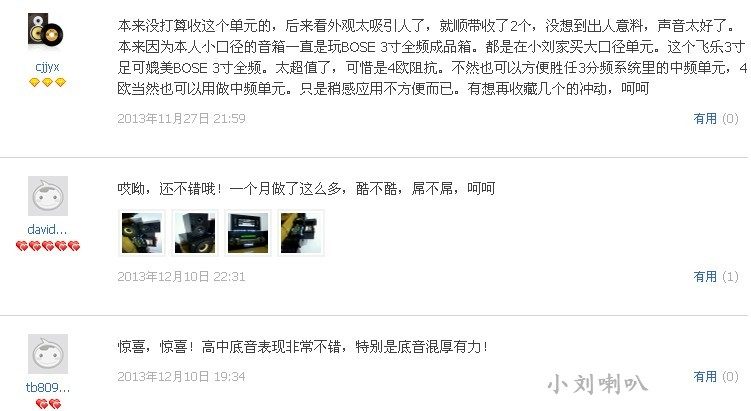This screenshot has width=751, height=411.
Task: Open david's default avatar icon
Action: [x=48, y=196]
